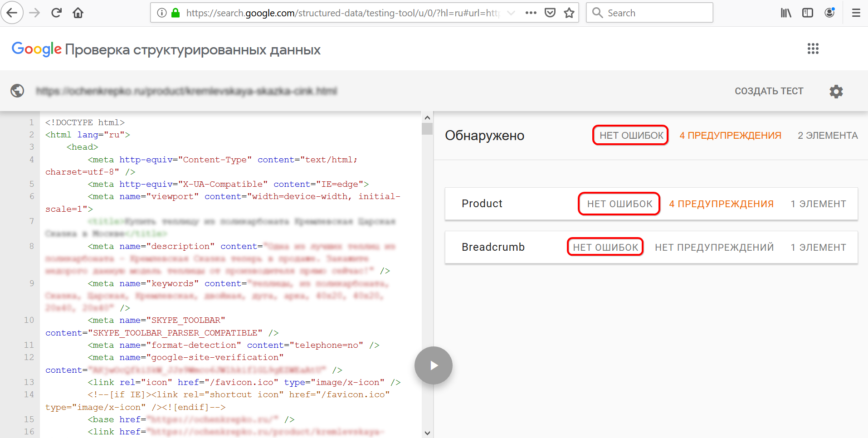Viewport: 868px width, 438px height.
Task: Click 1 ЭЛЕМЕНТ in the Breadcrumb row
Action: tap(818, 247)
